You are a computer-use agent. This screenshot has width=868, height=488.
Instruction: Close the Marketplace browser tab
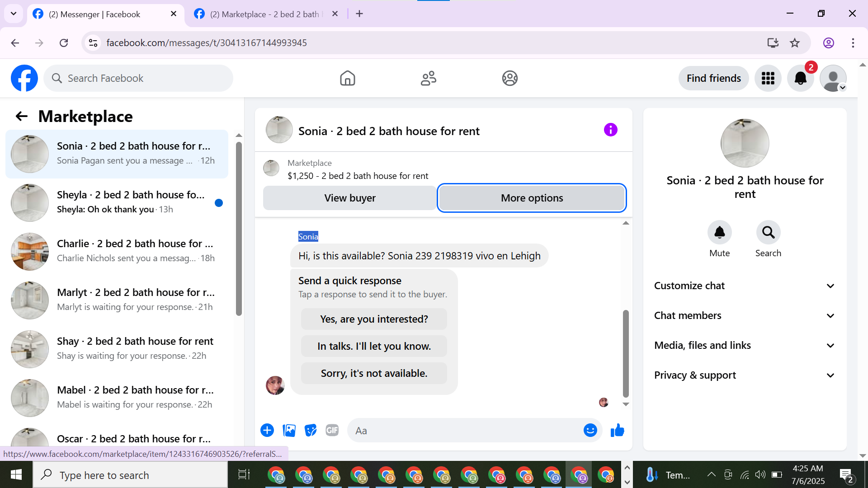tap(335, 14)
